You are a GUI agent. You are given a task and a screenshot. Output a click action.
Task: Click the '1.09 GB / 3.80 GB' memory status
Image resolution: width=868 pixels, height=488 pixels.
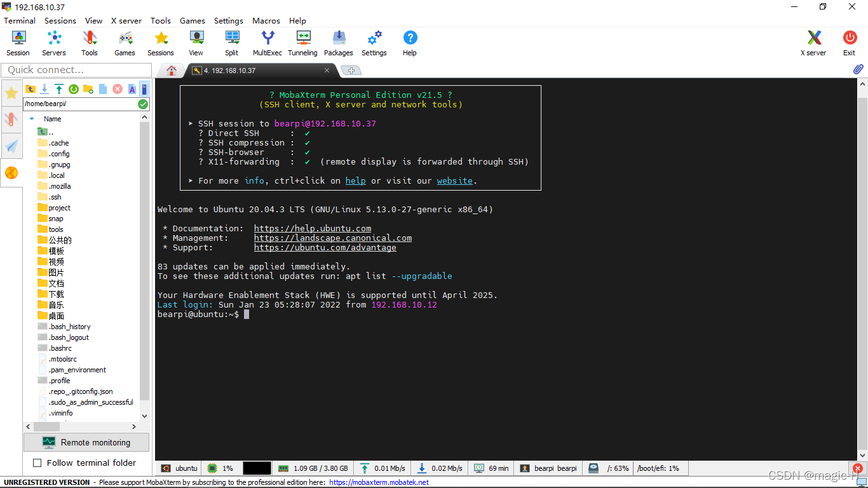(314, 468)
